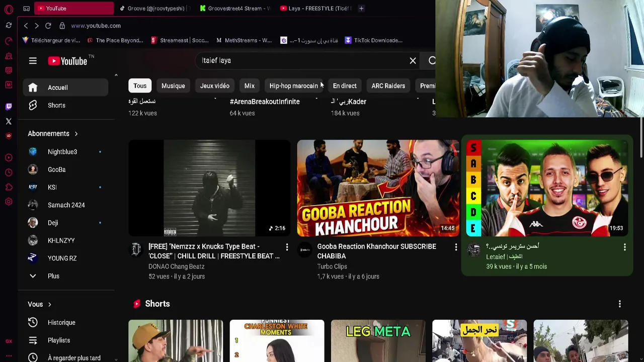Go forward with the browser forward arrow
Screen dimensions: 644x362
(37, 26)
